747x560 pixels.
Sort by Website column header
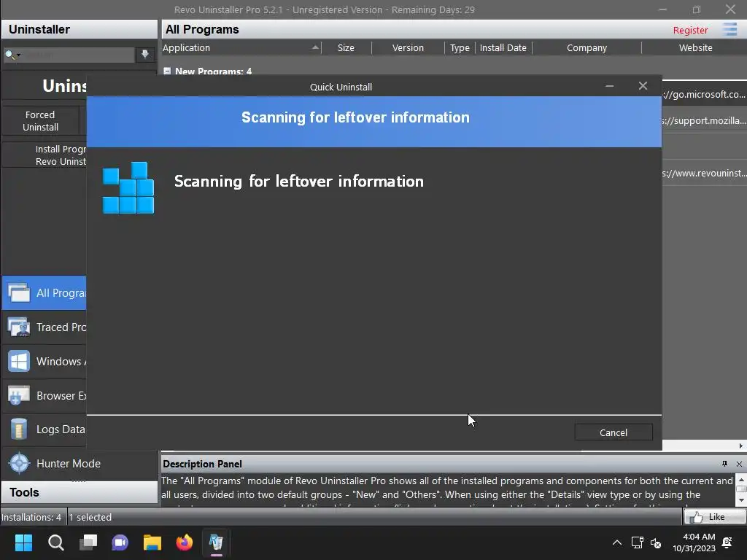pyautogui.click(x=695, y=47)
